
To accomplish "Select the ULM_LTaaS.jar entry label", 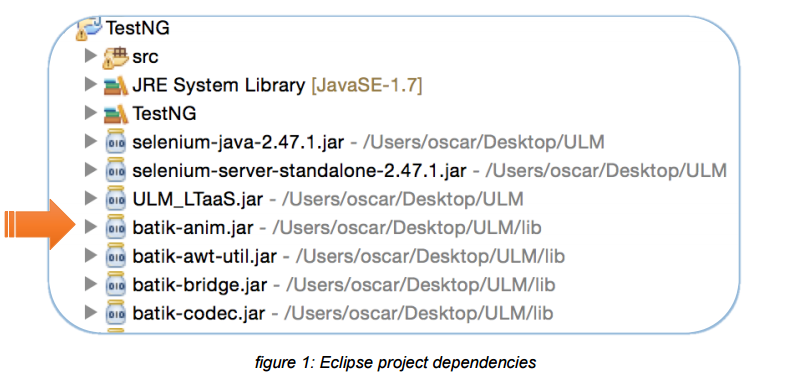I will click(x=198, y=199).
